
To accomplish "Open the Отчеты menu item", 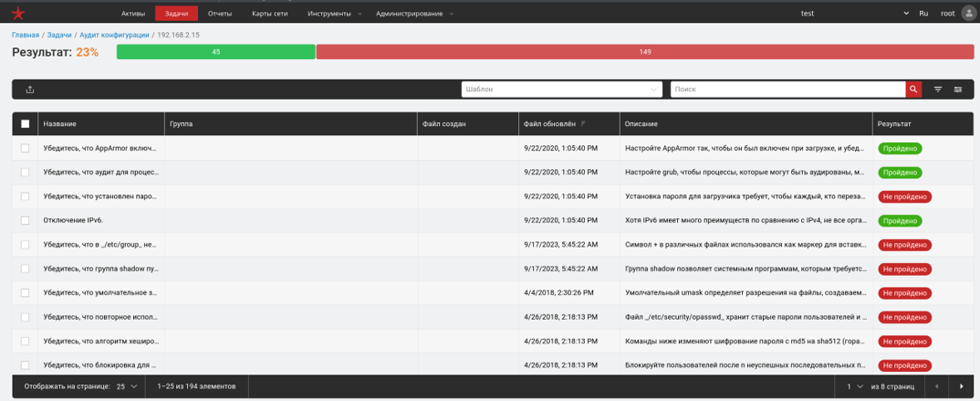I will tap(220, 14).
